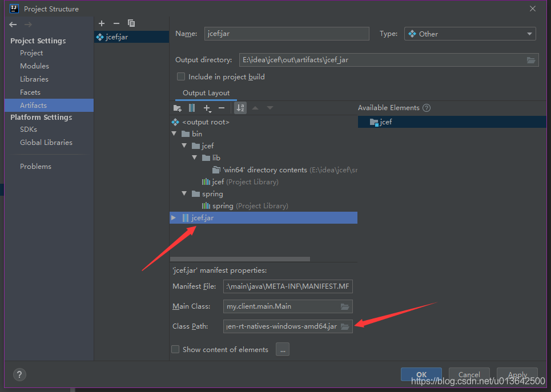Switch to Output Layout tab
The image size is (551, 392).
(206, 93)
